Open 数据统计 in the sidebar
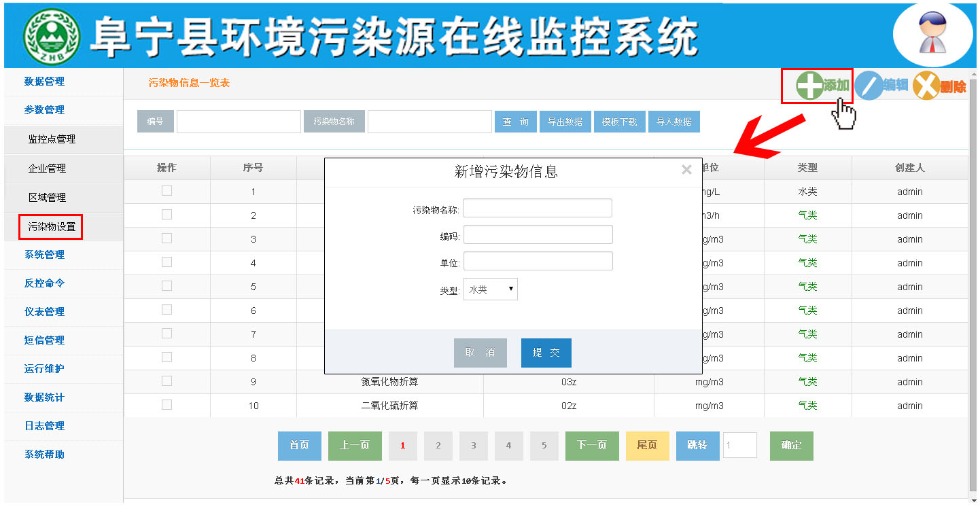The width and height of the screenshot is (980, 513). tap(45, 397)
